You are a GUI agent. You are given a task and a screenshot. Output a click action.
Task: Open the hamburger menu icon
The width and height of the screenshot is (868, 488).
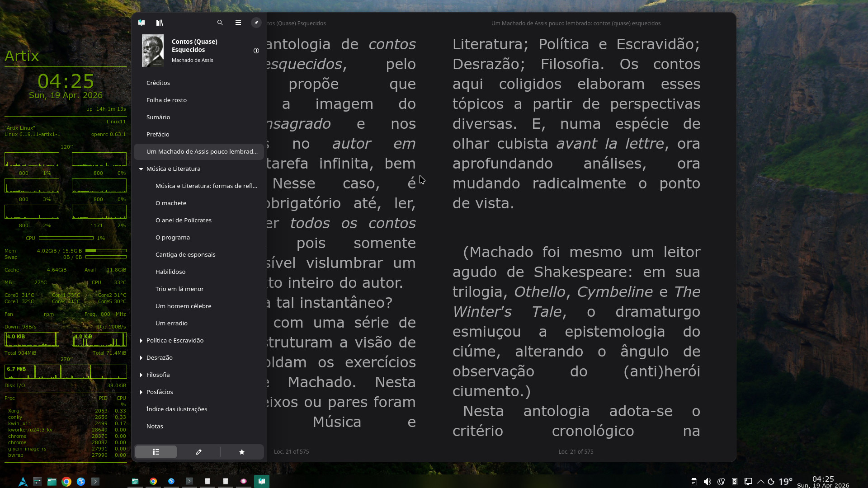[x=238, y=23]
